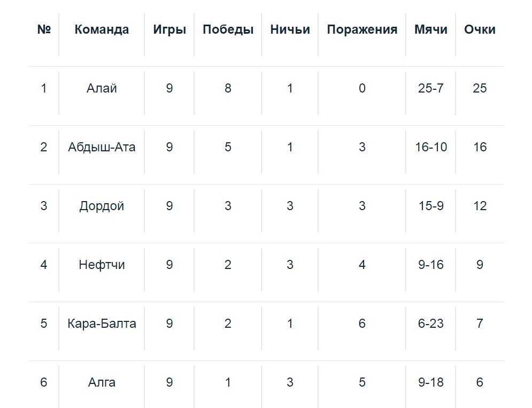Open the Кара-Балта team name

point(102,324)
